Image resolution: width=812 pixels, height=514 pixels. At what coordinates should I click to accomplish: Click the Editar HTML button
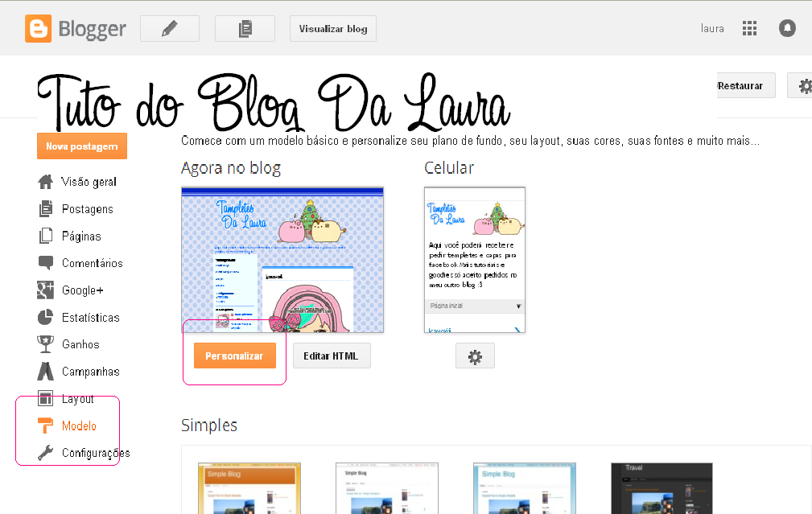(332, 356)
